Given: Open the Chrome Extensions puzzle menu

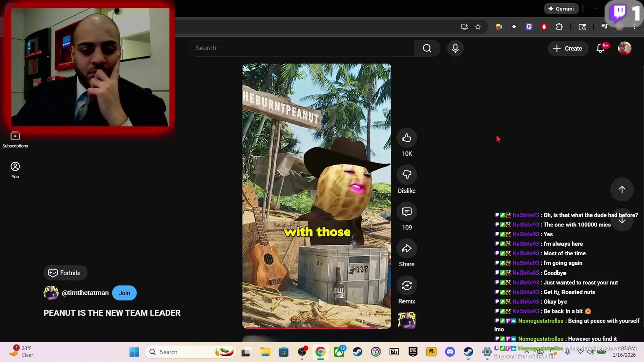Looking at the screenshot, I should [559, 27].
